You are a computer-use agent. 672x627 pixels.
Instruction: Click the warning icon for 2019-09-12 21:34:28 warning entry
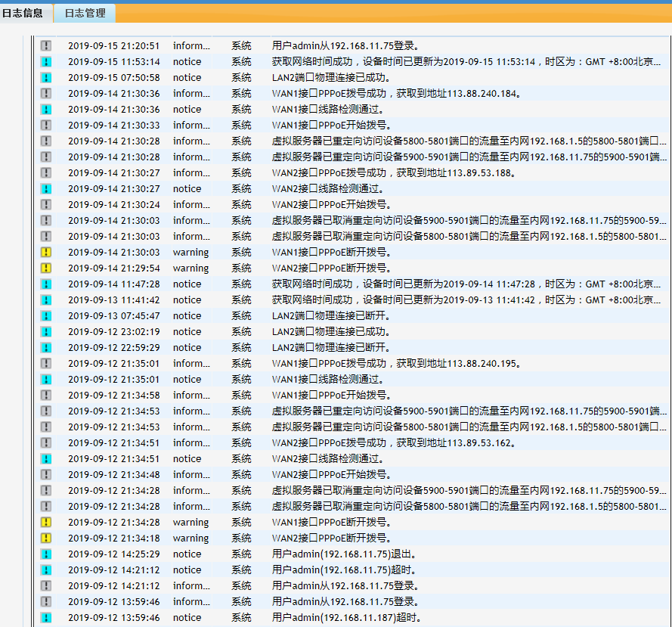[46, 523]
